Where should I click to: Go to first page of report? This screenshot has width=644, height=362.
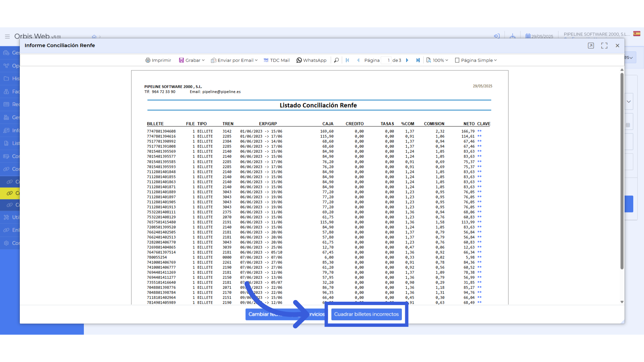click(x=347, y=60)
